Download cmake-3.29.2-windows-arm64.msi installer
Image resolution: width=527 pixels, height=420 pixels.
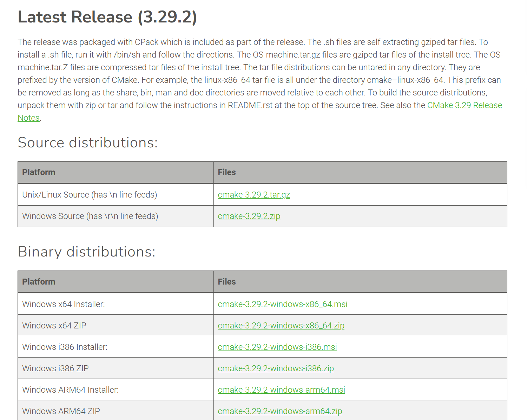[x=281, y=390]
